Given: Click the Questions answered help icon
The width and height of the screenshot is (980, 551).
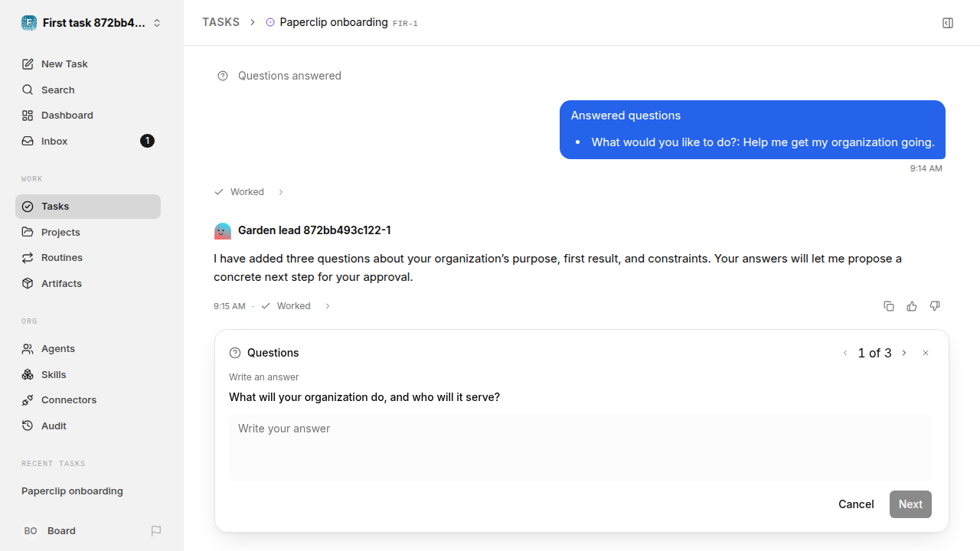Looking at the screenshot, I should click(x=223, y=76).
